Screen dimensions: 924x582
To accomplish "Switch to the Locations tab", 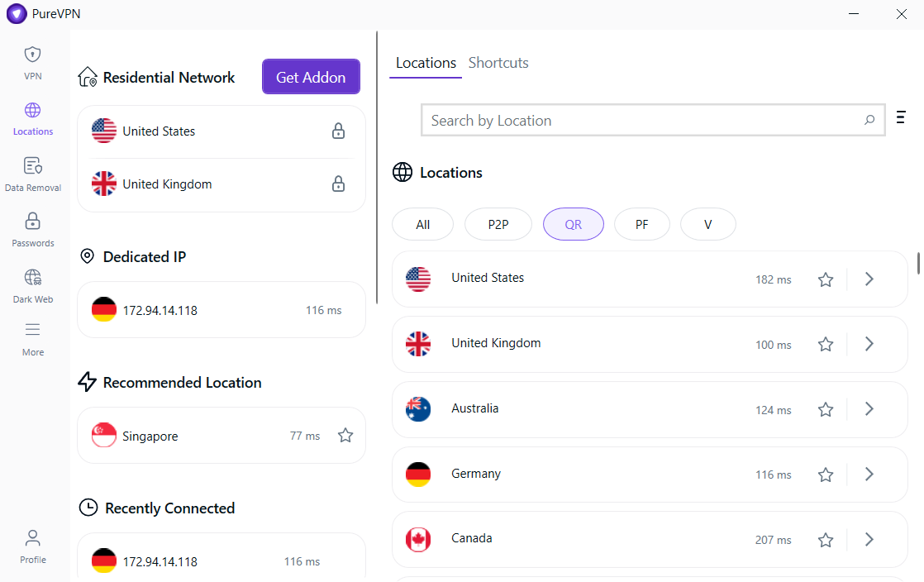I will pos(426,63).
